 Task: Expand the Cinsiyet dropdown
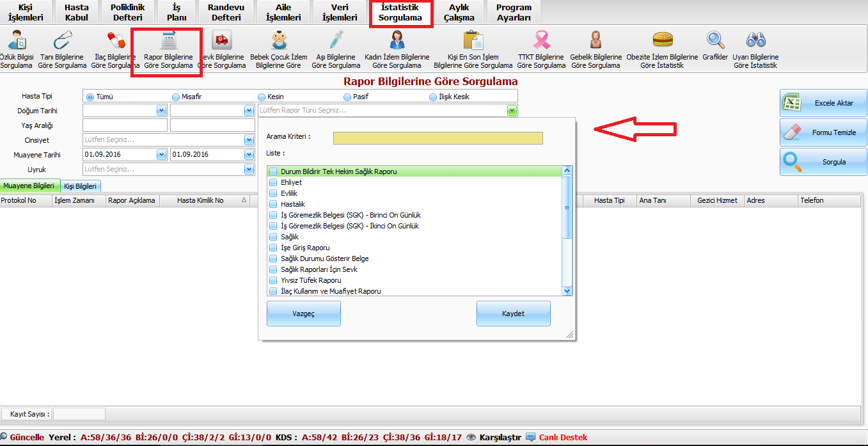249,140
